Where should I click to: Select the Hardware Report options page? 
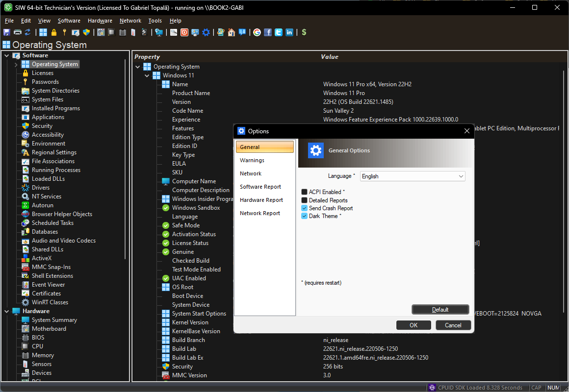264,200
